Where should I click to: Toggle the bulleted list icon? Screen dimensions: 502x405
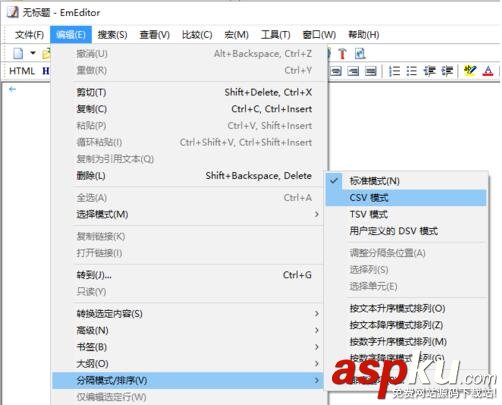click(412, 71)
